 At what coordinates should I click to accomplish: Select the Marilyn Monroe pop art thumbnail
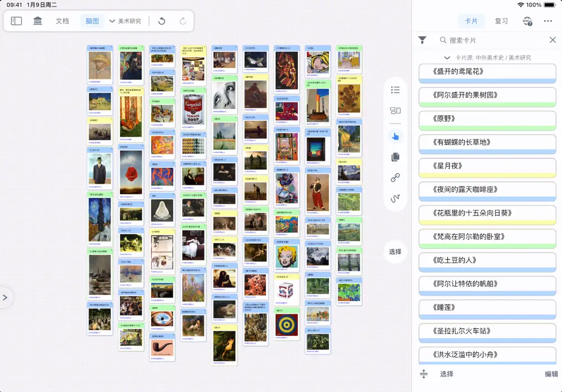tap(287, 256)
